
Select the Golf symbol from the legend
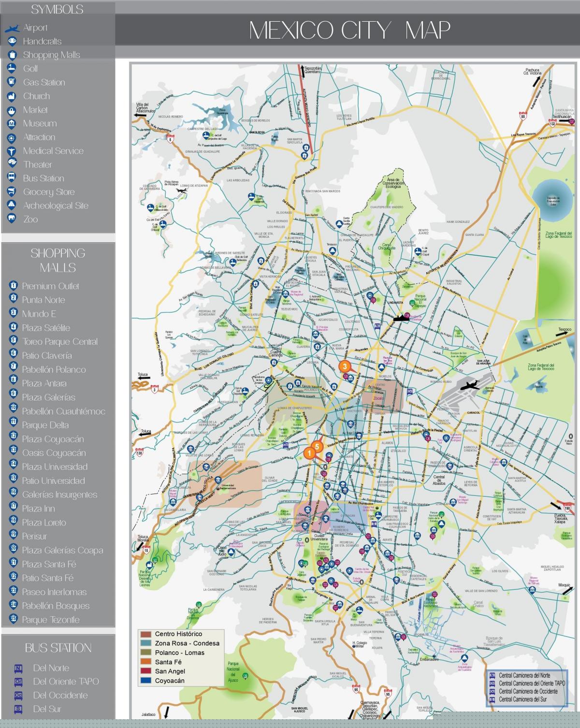point(12,69)
